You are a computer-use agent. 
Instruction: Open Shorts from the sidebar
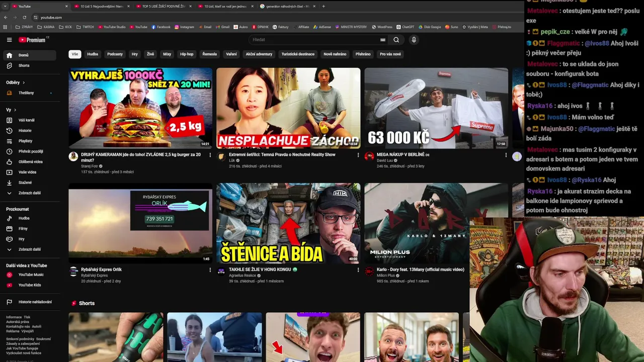click(x=30, y=65)
